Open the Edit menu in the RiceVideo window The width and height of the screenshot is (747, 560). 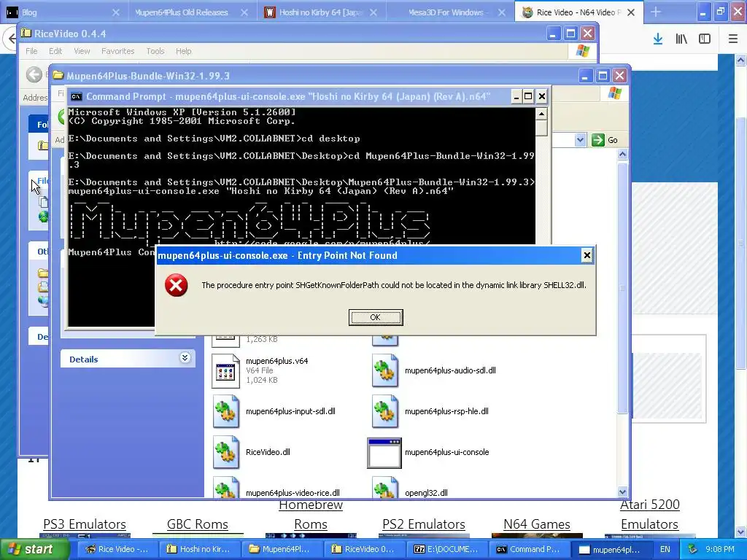(x=55, y=51)
